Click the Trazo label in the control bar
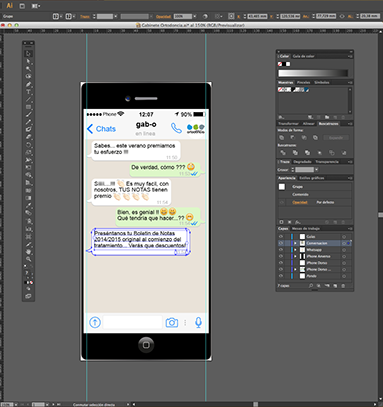383x407 pixels. tap(85, 16)
